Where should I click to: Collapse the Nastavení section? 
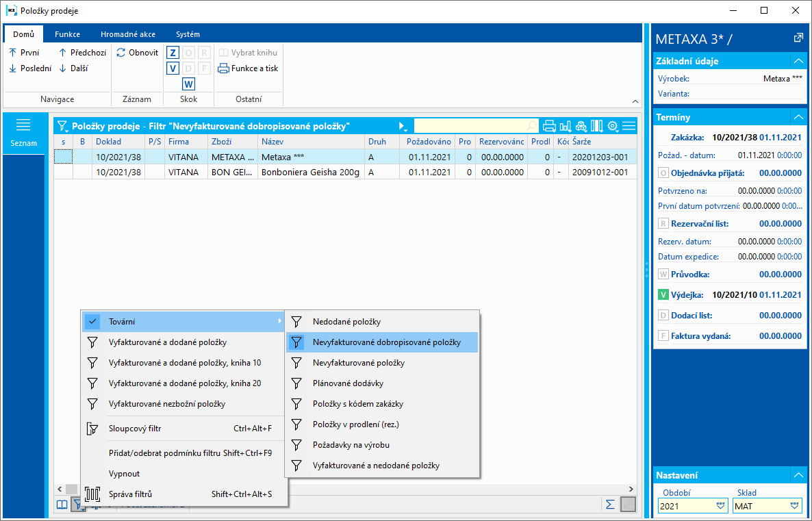point(798,475)
